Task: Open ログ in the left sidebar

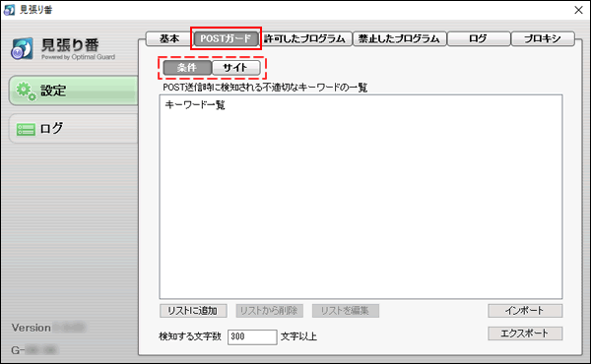Action: (x=74, y=128)
